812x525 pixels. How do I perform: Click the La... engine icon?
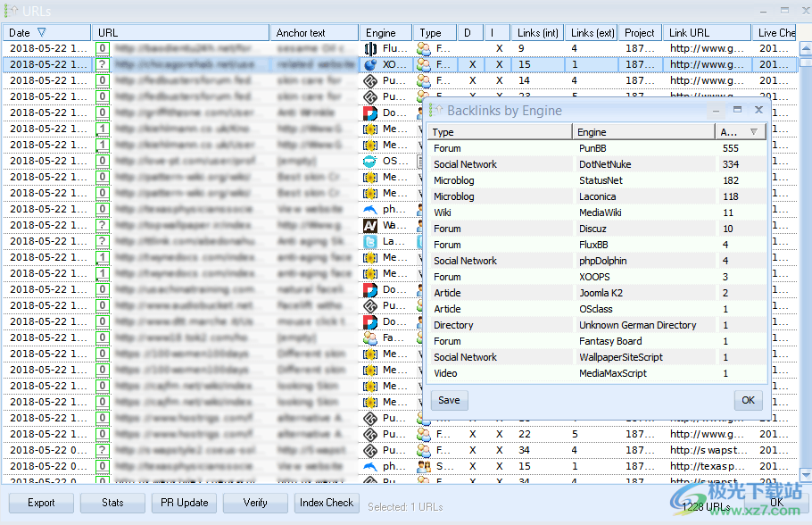[x=369, y=241]
